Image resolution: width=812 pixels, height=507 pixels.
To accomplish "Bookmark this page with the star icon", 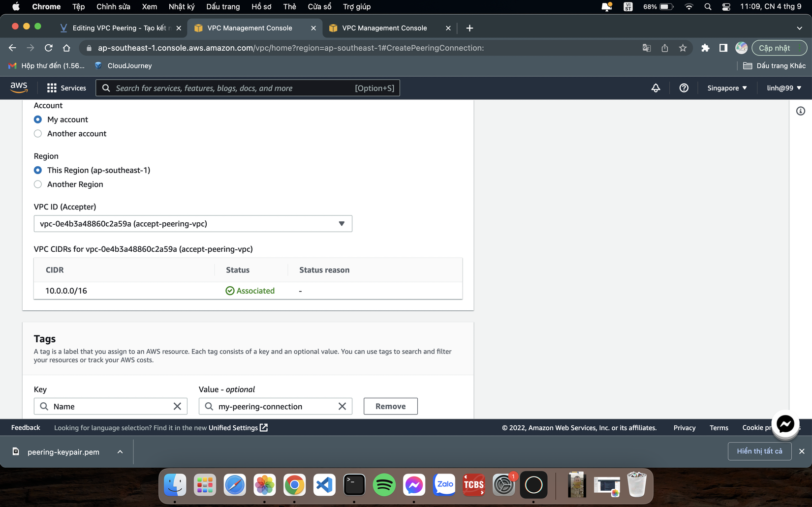I will point(683,48).
